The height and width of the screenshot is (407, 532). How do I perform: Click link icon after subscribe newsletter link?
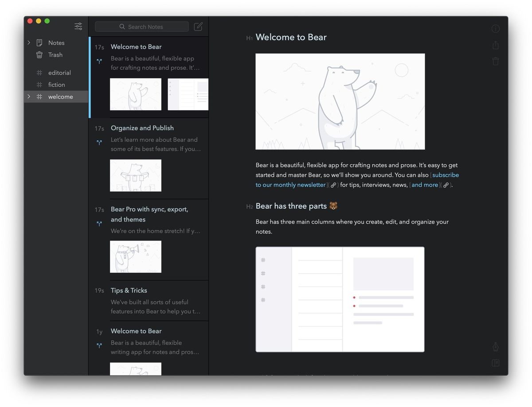point(333,185)
